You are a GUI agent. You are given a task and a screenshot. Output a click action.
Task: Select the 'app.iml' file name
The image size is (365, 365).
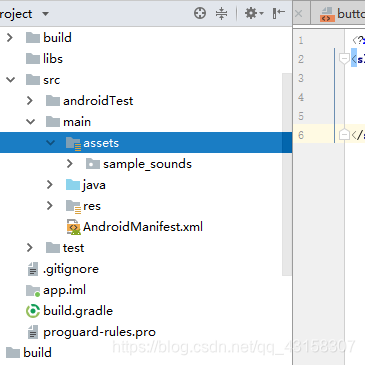click(64, 290)
